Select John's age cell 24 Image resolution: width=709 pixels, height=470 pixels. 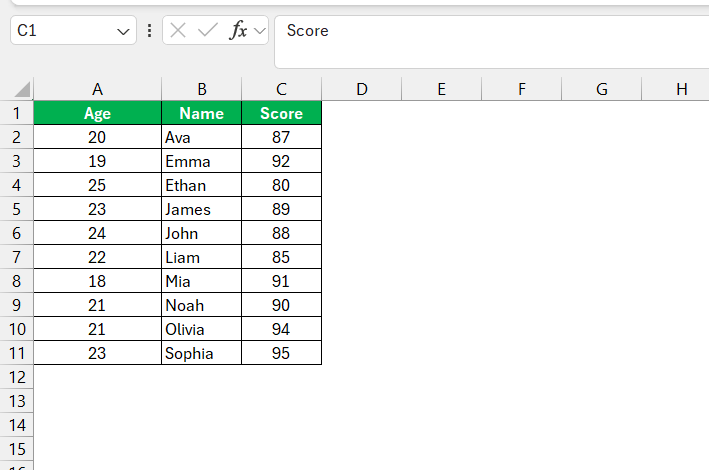point(97,233)
